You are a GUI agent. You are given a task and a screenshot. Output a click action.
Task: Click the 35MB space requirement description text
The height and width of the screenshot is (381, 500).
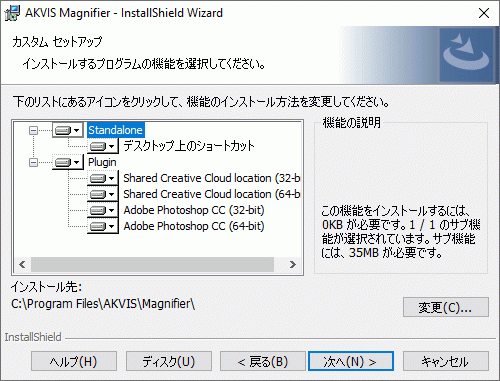pyautogui.click(x=400, y=232)
